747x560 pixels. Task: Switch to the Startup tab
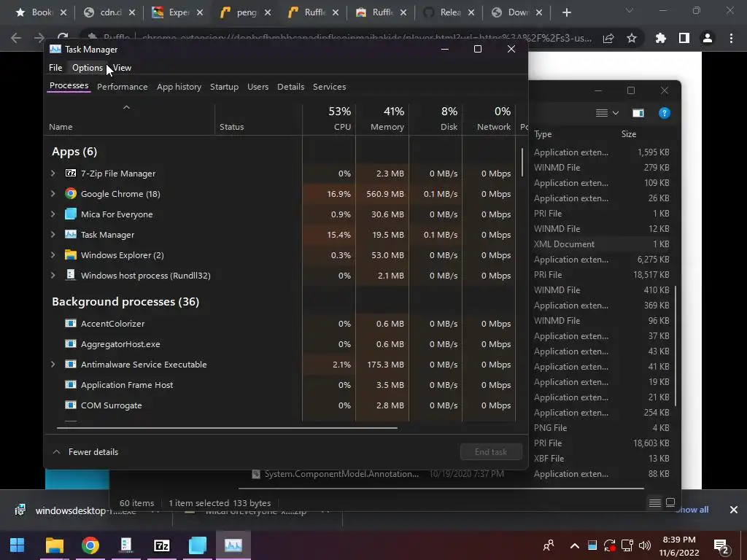click(x=224, y=87)
